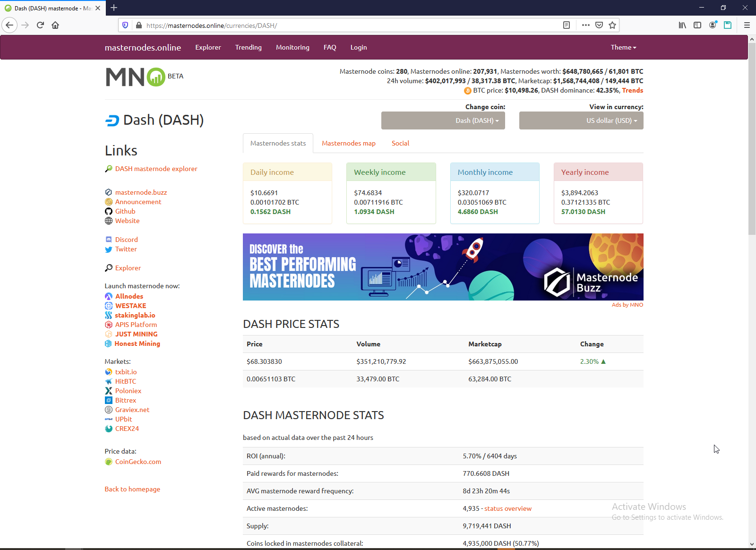Switch to the Masternodes stats tab
Viewport: 756px width, 550px height.
[278, 143]
